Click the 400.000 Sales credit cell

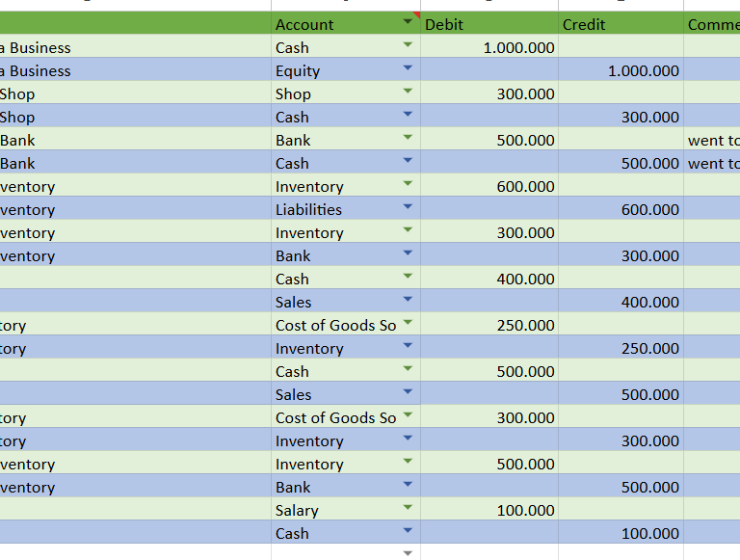(621, 302)
